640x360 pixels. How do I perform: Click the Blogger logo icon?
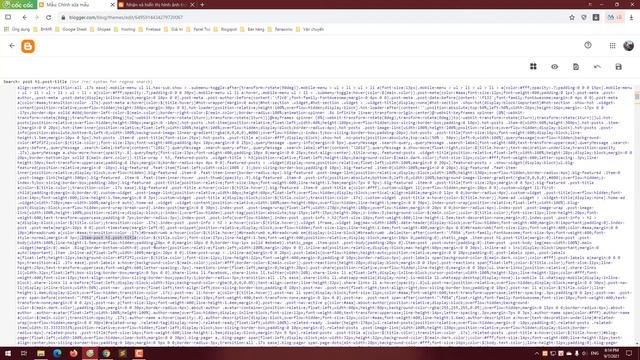click(x=28, y=46)
